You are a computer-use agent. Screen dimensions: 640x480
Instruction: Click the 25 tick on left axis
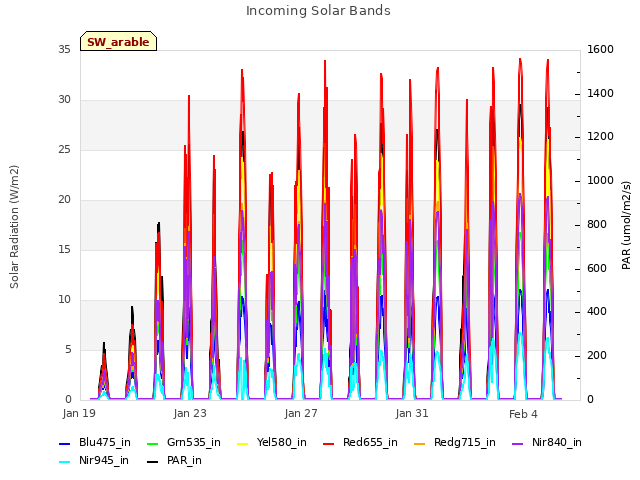[x=64, y=150]
